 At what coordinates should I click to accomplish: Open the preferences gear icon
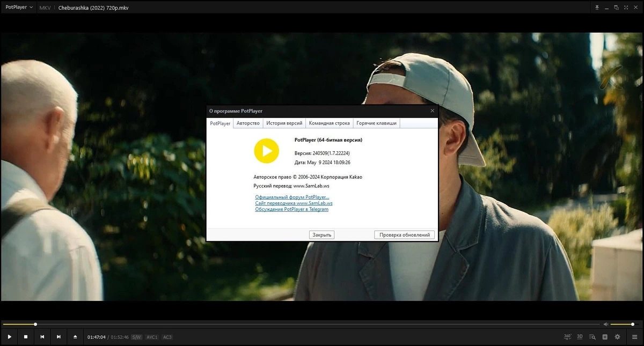(x=617, y=337)
